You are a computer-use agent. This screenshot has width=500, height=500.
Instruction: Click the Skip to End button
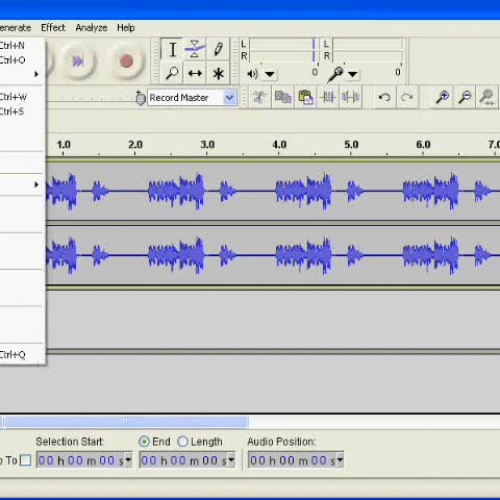78,61
